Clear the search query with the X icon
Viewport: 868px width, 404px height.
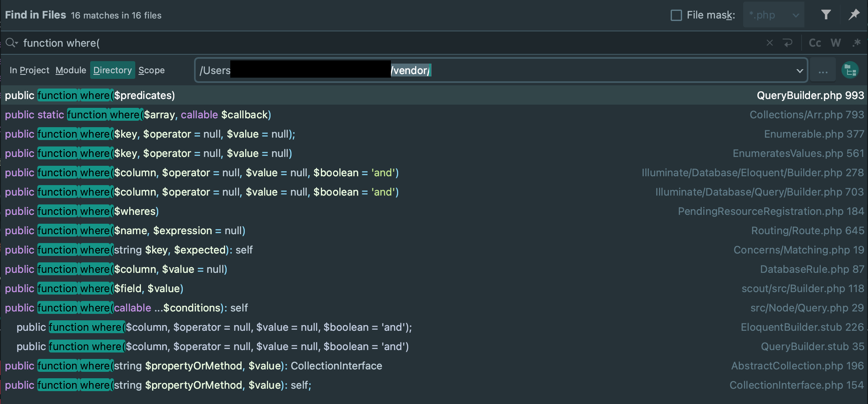pyautogui.click(x=770, y=43)
